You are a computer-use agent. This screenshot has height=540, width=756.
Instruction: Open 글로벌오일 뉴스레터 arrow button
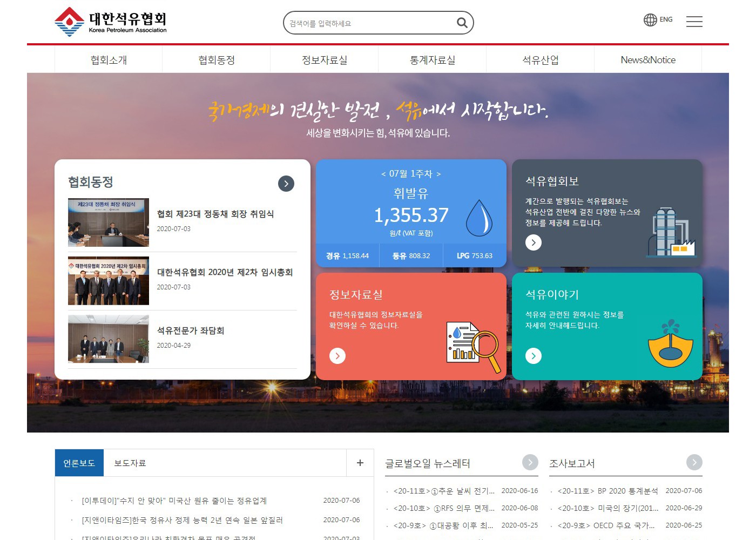(x=530, y=462)
